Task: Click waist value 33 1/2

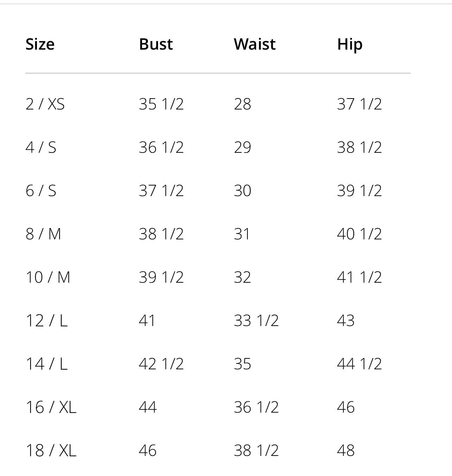Action: coord(256,321)
